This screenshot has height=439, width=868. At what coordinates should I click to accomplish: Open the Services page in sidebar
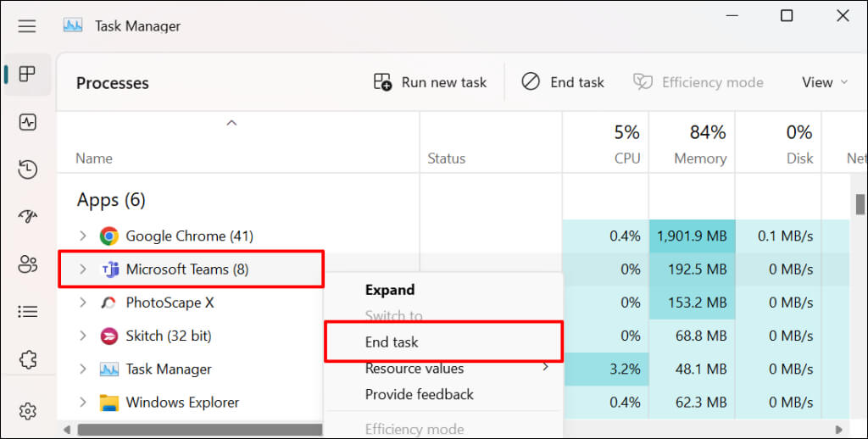[x=27, y=359]
